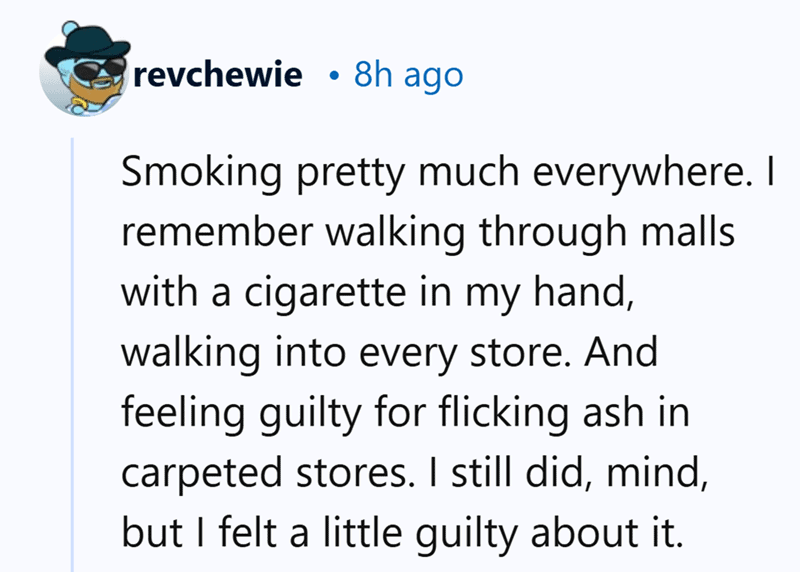Image resolution: width=800 pixels, height=572 pixels.
Task: Click the revchewie avatar image
Action: click(x=85, y=68)
